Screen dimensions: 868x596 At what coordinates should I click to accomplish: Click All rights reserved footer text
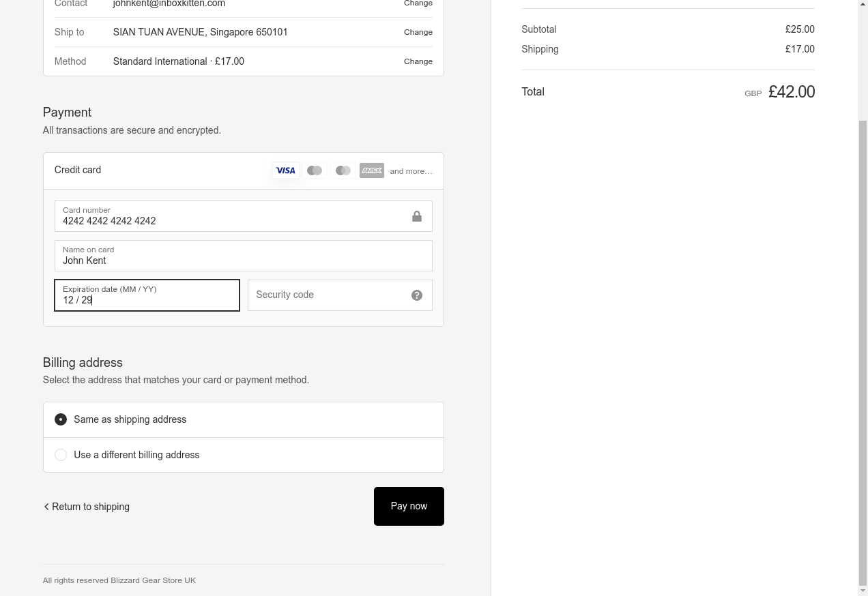point(119,580)
